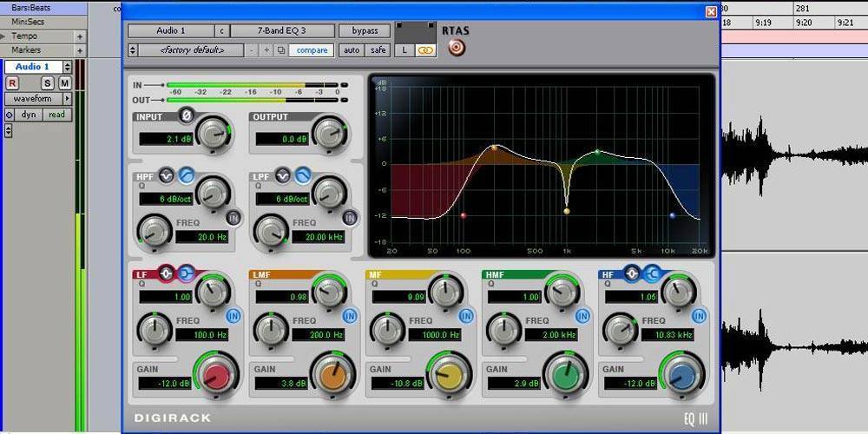Click the orange LMF point on EQ graph
Viewport: 868px width, 434px height.
point(495,148)
